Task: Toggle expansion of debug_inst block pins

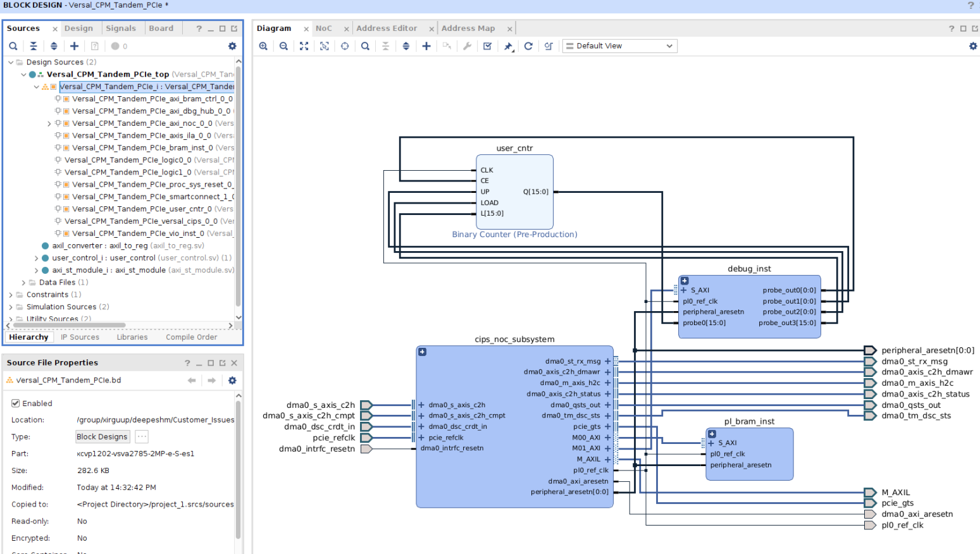Action: click(685, 281)
